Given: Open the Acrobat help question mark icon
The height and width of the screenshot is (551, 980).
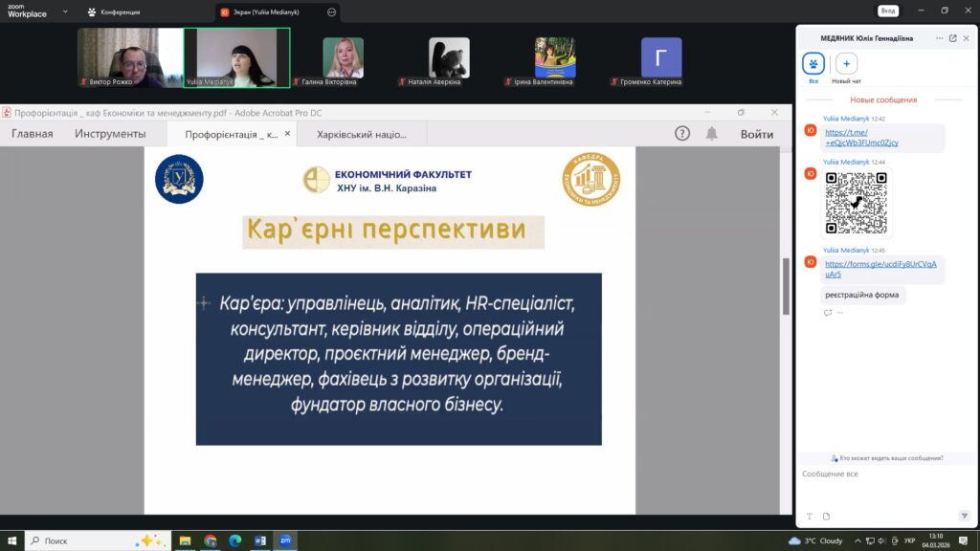Looking at the screenshot, I should 682,134.
